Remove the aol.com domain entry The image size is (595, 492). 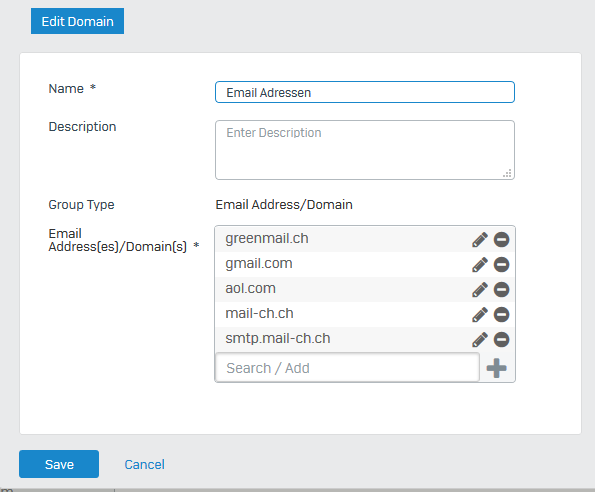(x=501, y=290)
